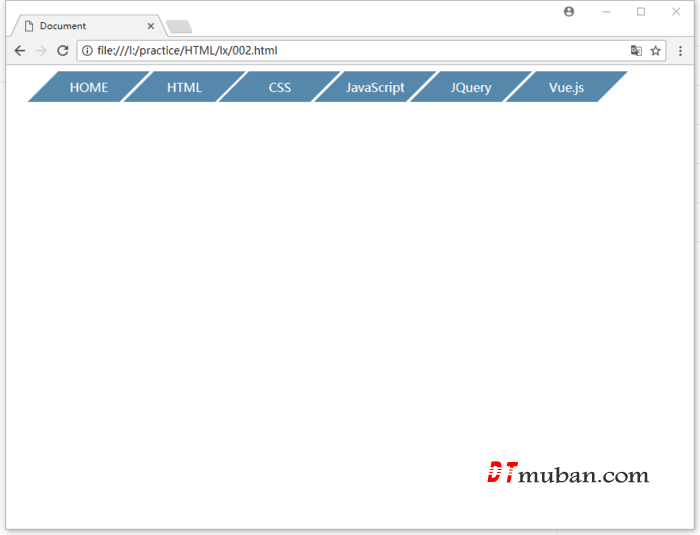Focus the address bar URL field
Image resolution: width=700 pixels, height=535 pixels.
[350, 51]
